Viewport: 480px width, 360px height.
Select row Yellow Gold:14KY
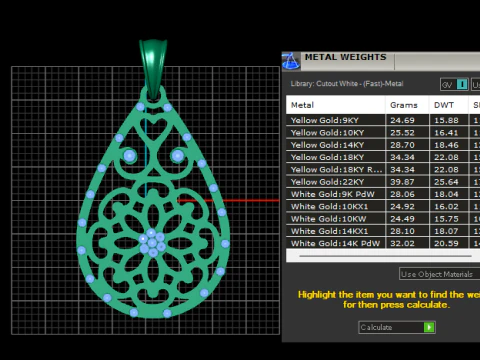click(383, 145)
